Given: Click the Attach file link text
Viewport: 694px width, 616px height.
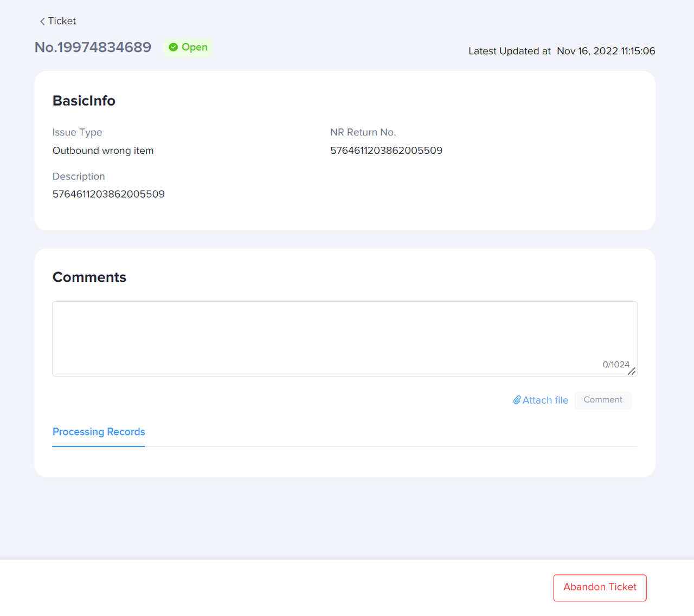Looking at the screenshot, I should pyautogui.click(x=545, y=400).
